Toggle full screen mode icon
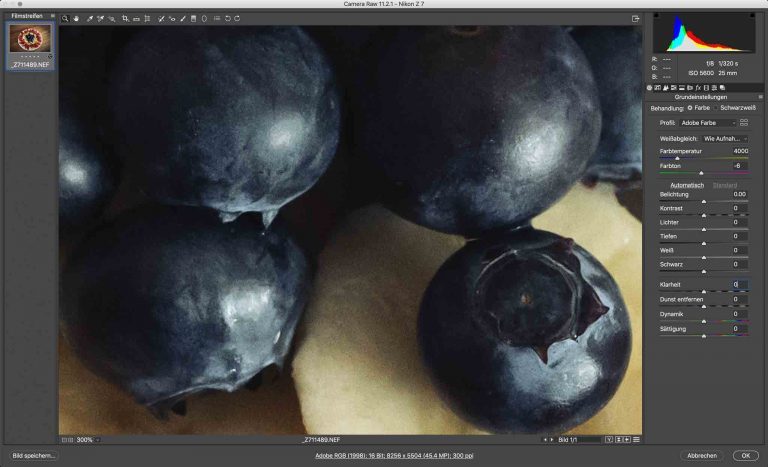This screenshot has height=467, width=768. (635, 19)
